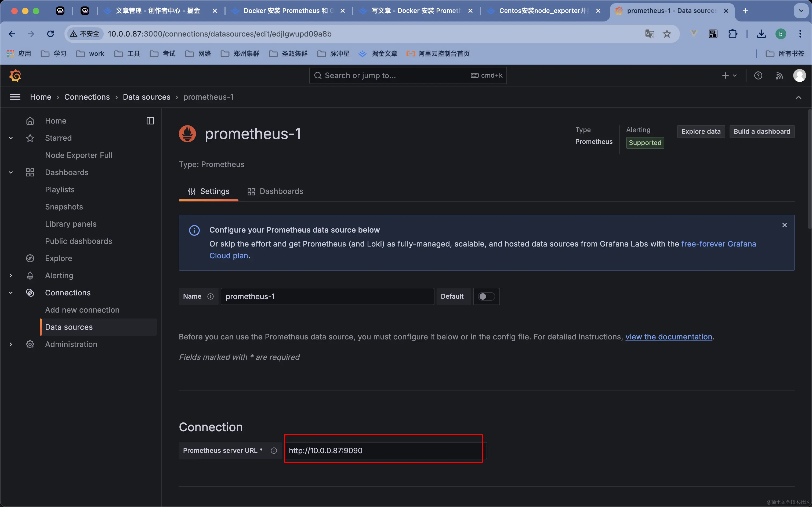The image size is (812, 507).
Task: Open the 所有书签 bookmarks folder
Action: pos(785,54)
